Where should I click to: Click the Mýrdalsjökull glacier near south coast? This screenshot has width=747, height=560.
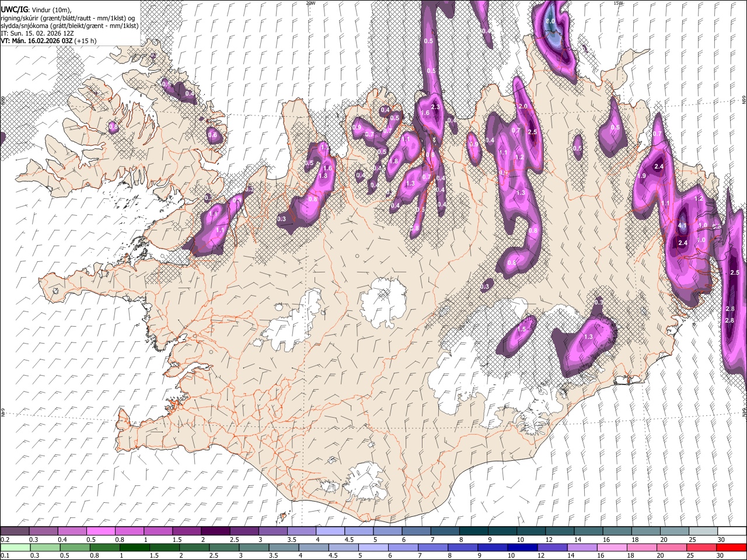(x=364, y=481)
